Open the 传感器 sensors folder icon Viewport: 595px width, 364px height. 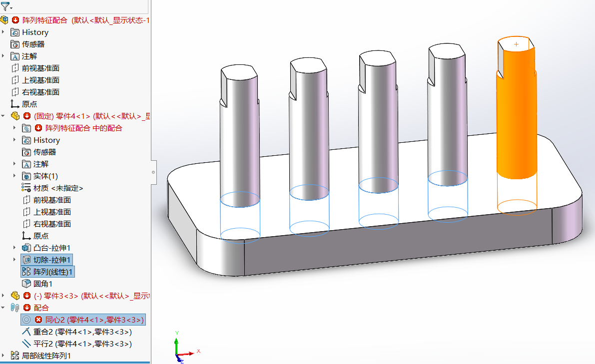(x=16, y=44)
